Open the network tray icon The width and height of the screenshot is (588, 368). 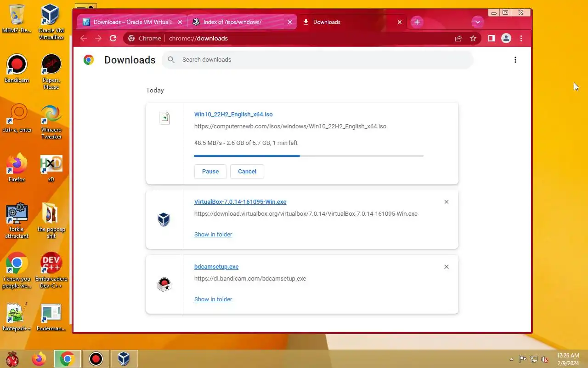click(534, 359)
